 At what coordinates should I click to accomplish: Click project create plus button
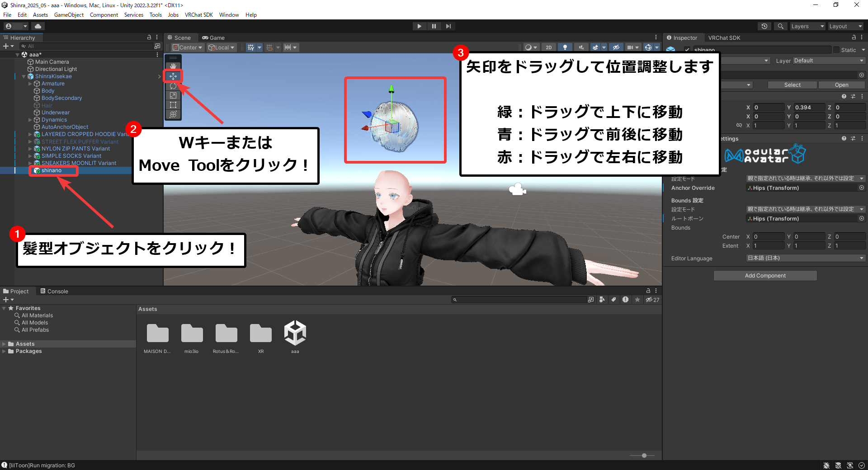[8, 300]
